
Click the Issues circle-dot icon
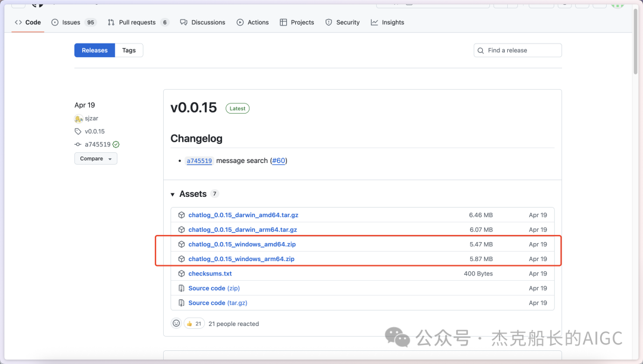55,23
